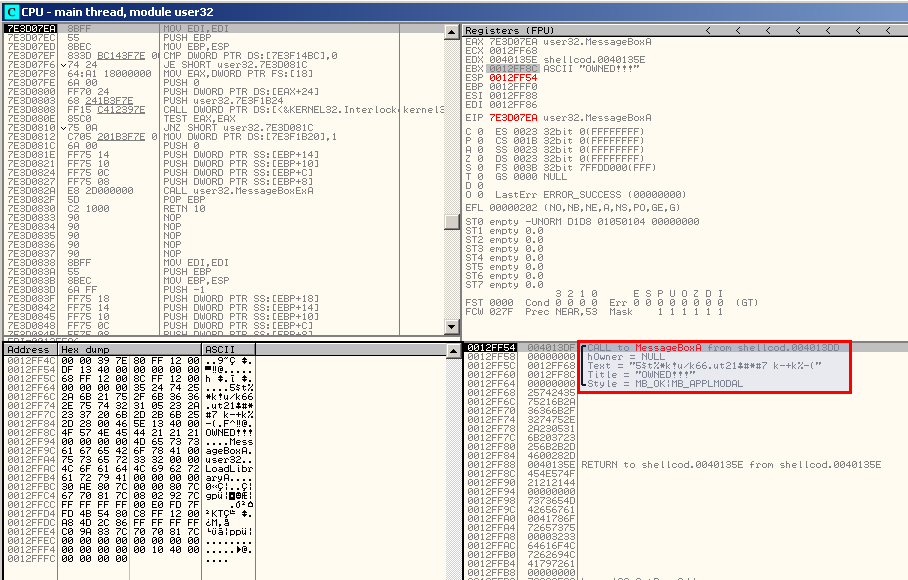Select the EAX register line showing user32.MessageBoxA

560,42
